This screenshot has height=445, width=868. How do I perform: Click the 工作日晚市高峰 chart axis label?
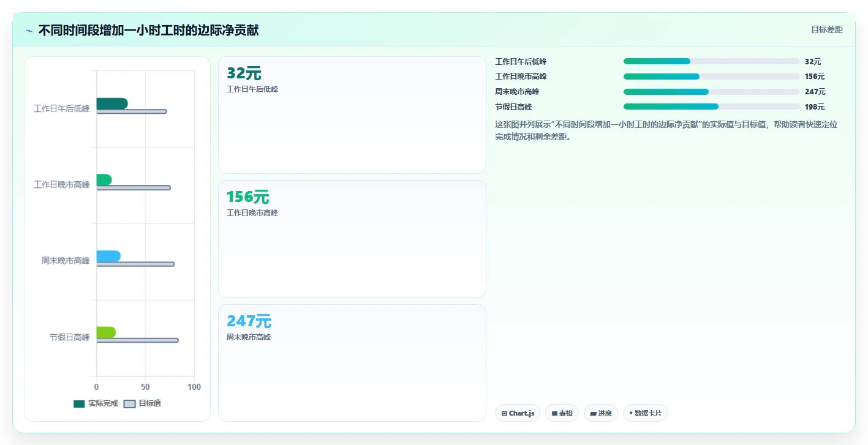click(62, 185)
